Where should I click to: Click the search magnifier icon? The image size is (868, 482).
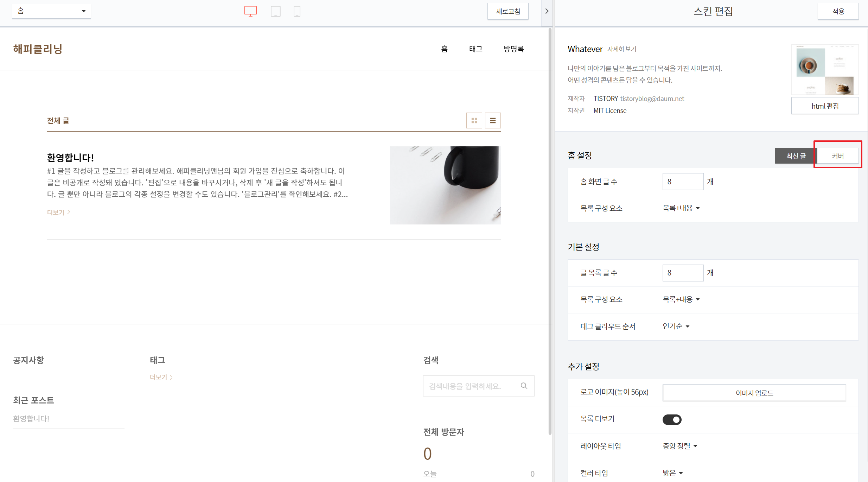coord(524,386)
